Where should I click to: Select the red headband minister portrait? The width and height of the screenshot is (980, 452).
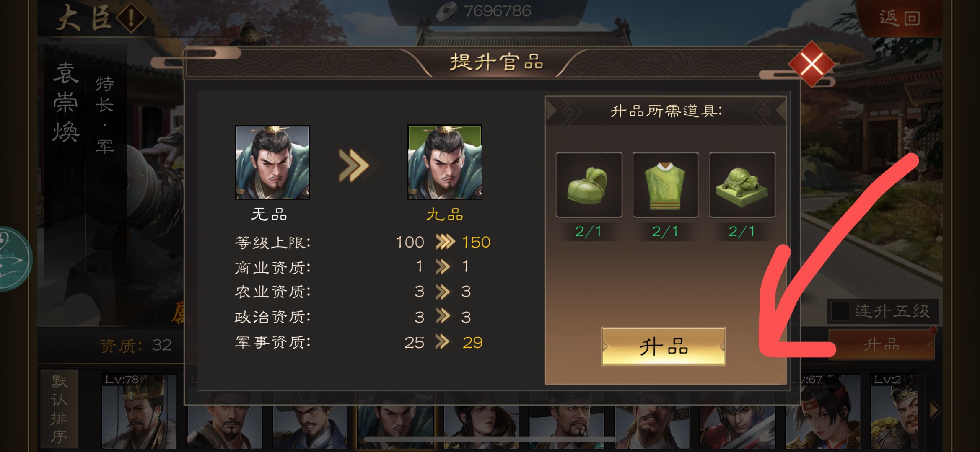point(823,411)
